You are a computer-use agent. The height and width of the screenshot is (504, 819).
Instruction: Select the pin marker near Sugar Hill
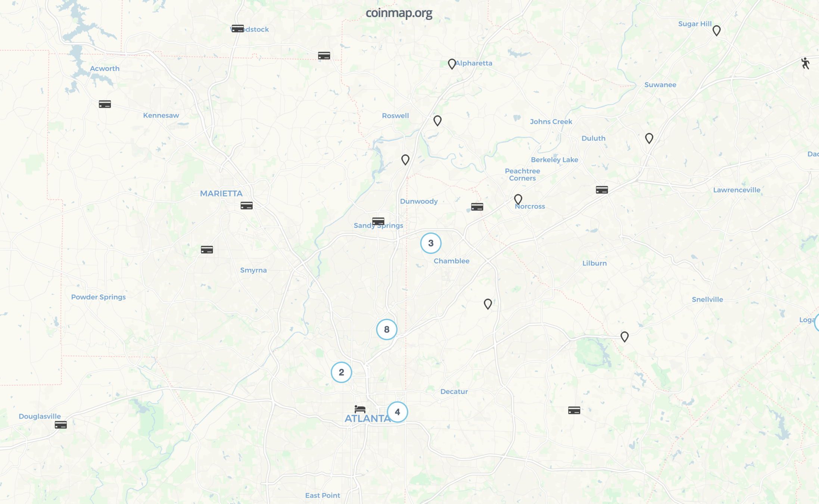(716, 31)
